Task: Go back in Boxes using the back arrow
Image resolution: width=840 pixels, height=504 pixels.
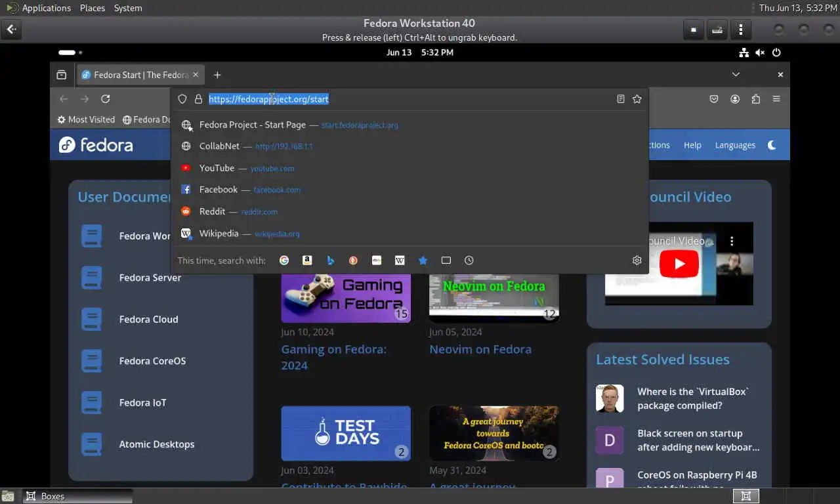Action: tap(11, 30)
